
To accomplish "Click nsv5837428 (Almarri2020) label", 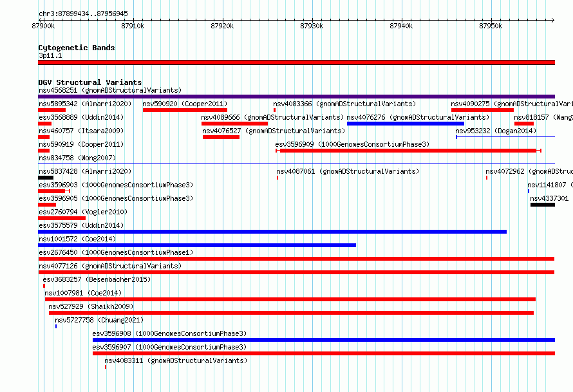I will [85, 171].
